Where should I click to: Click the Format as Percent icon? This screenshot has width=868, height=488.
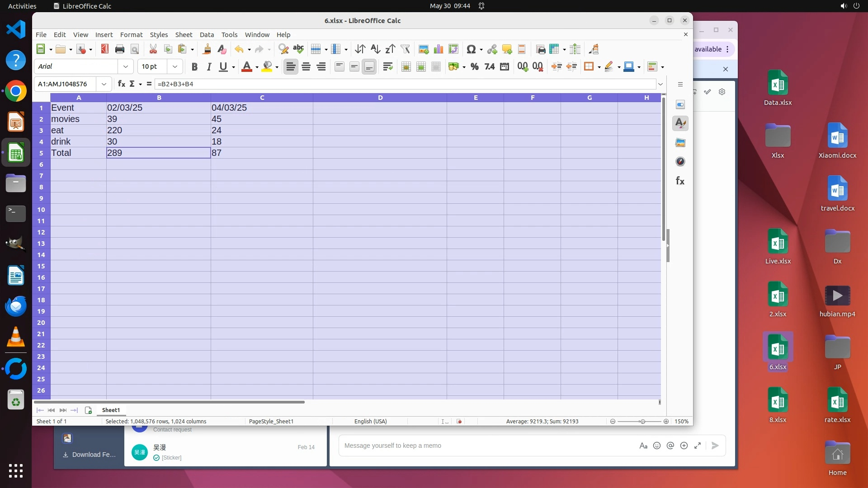click(474, 67)
